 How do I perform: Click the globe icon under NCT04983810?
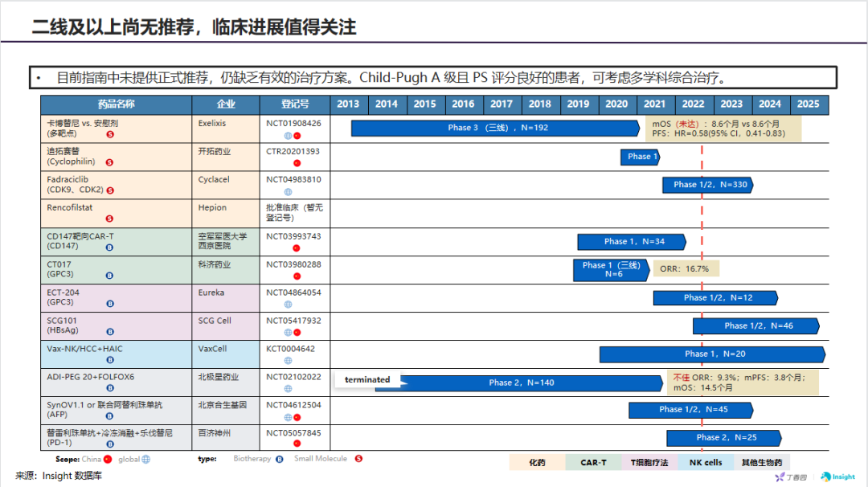[288, 192]
